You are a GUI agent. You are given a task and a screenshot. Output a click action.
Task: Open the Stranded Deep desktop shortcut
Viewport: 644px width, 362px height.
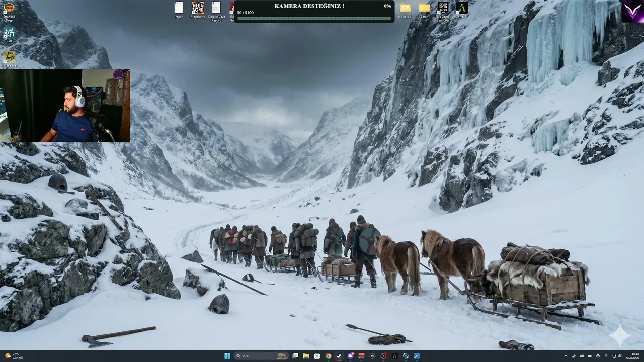(9, 11)
